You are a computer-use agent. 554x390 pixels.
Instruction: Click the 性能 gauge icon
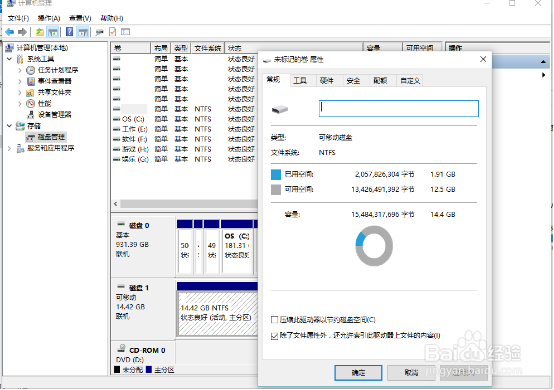(x=30, y=104)
